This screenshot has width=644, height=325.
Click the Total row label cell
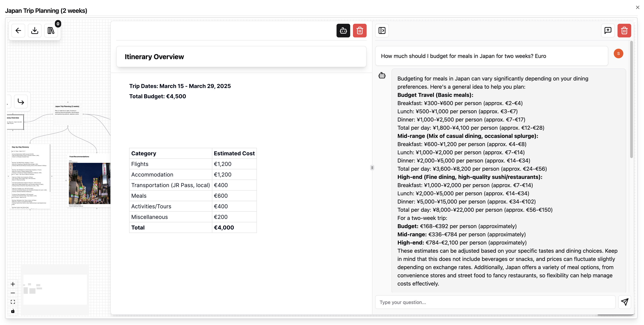[x=171, y=227]
